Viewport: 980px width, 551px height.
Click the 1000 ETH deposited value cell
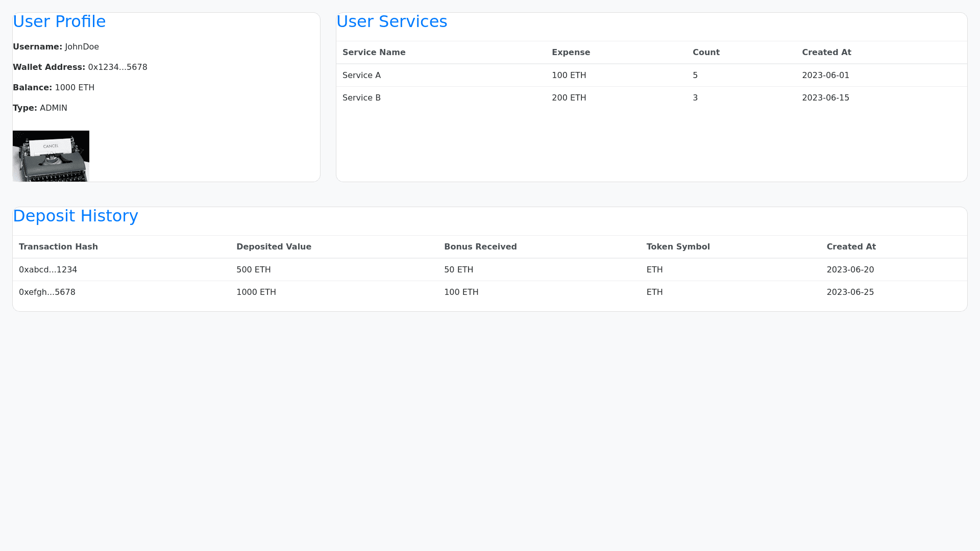coord(256,292)
